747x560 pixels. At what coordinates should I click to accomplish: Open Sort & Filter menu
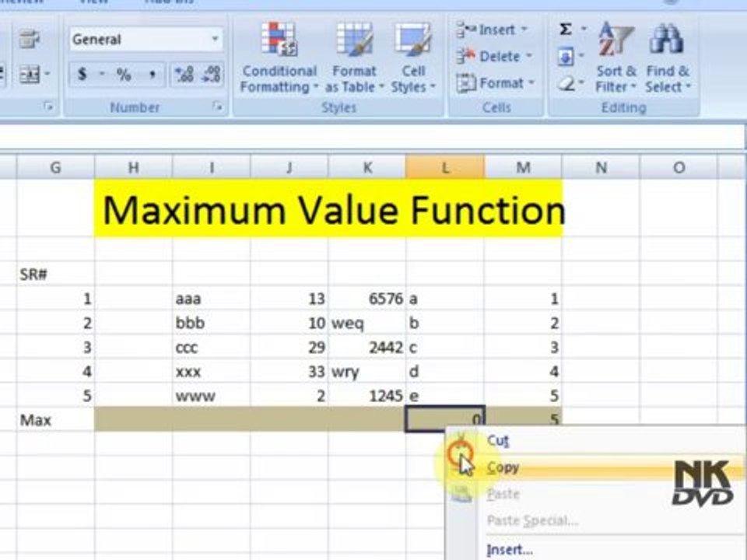pyautogui.click(x=616, y=58)
